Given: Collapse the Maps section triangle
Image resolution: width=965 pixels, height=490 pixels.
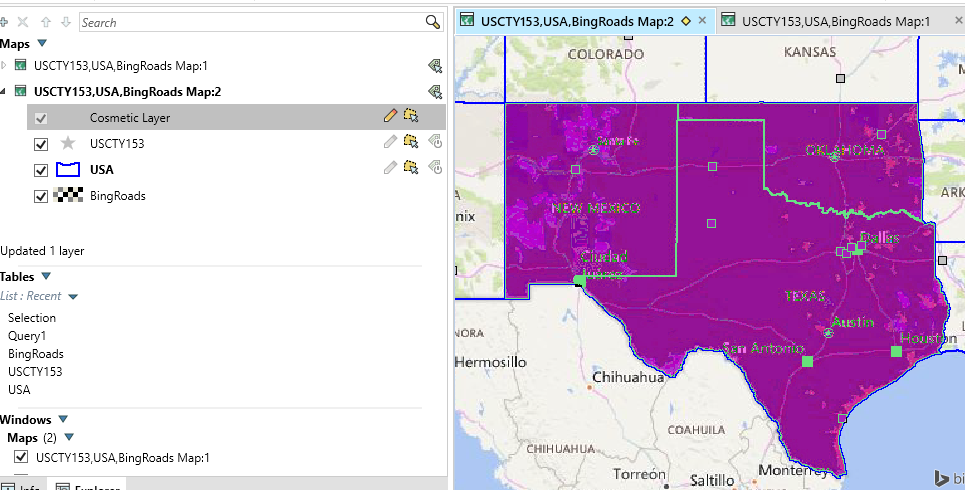Looking at the screenshot, I should (42, 44).
